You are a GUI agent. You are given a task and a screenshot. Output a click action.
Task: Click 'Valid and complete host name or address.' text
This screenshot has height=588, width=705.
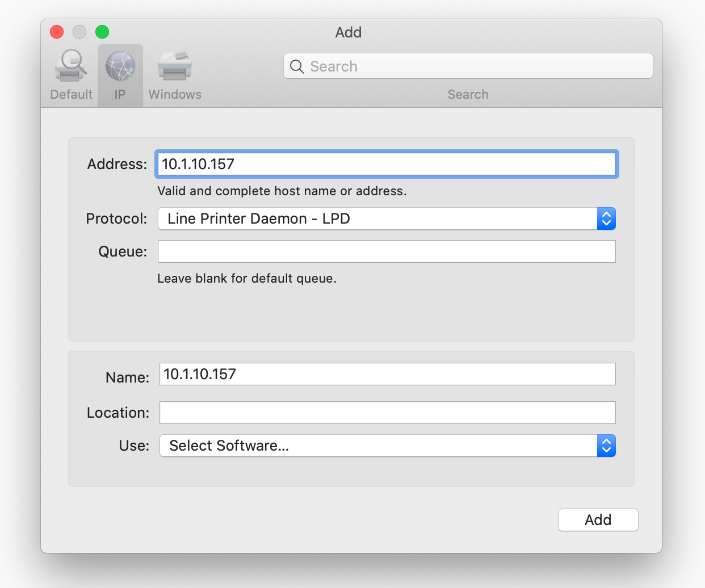click(282, 191)
